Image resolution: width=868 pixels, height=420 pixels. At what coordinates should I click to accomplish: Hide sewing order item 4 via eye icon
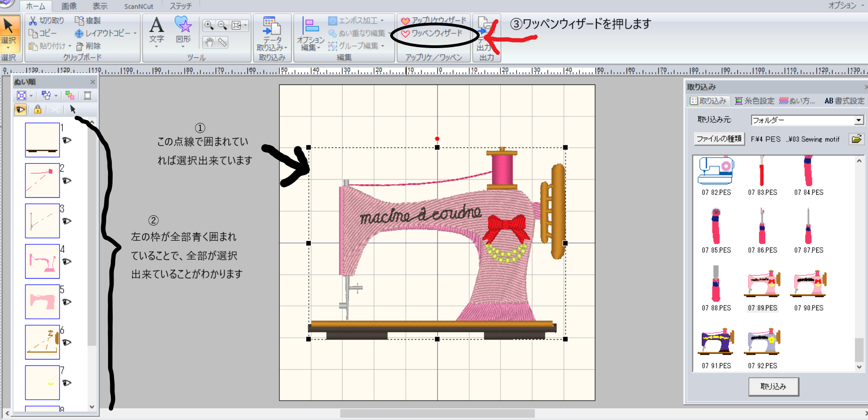67,262
